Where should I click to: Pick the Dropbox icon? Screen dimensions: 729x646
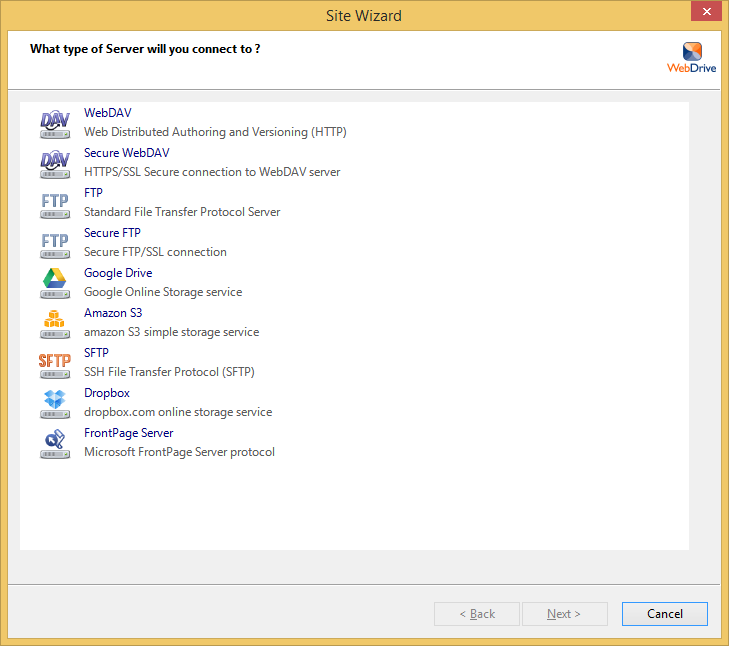pyautogui.click(x=55, y=403)
